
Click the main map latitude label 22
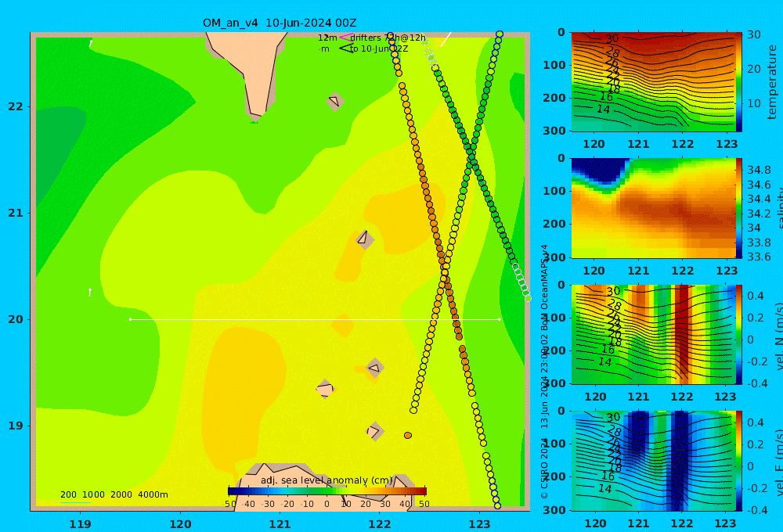16,106
